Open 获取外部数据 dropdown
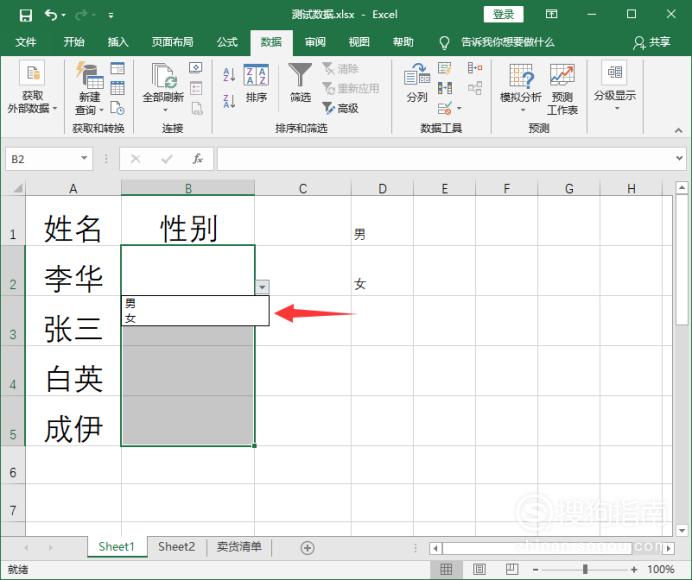The image size is (692, 580). pyautogui.click(x=32, y=88)
